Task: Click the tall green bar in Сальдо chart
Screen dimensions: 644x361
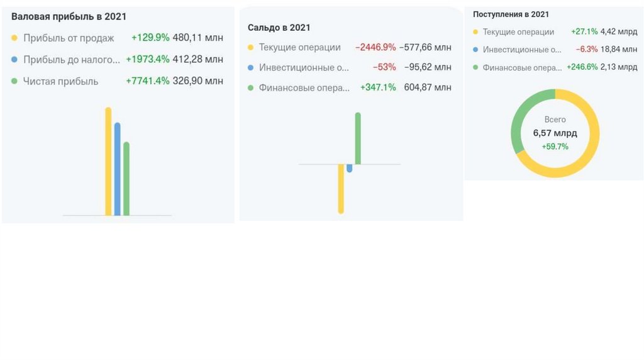Action: coord(358,138)
